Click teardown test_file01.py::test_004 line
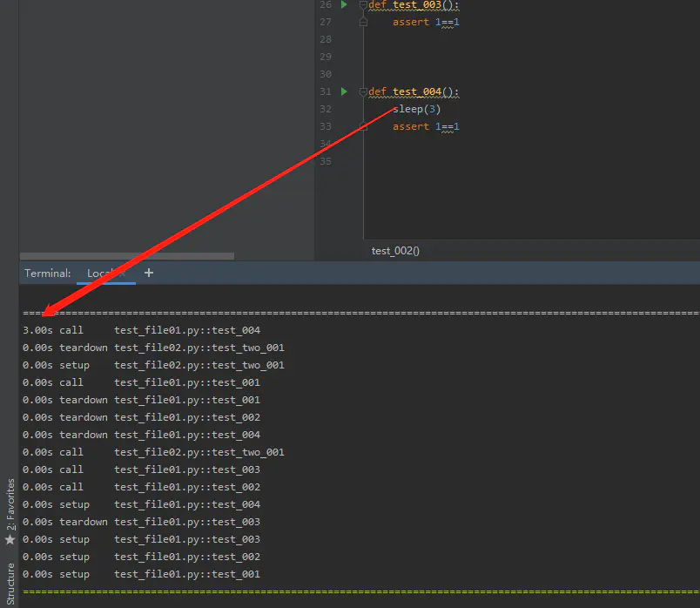Image resolution: width=700 pixels, height=608 pixels. pyautogui.click(x=142, y=436)
